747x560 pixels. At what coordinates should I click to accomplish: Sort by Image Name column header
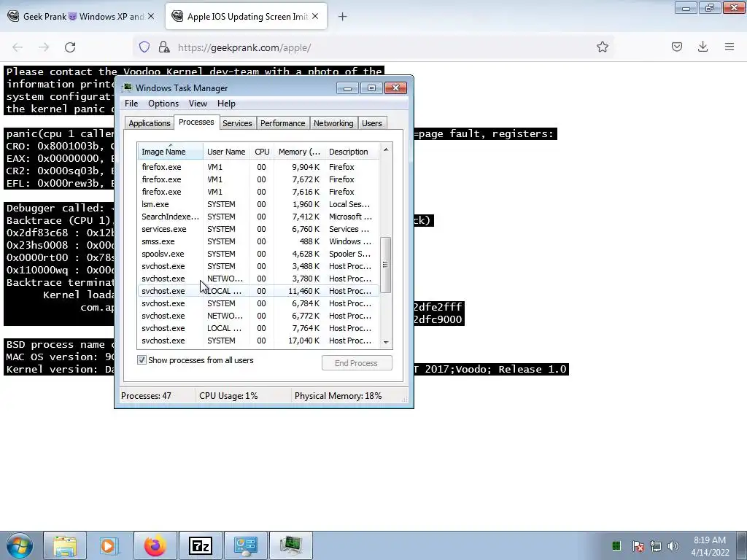[x=170, y=152]
